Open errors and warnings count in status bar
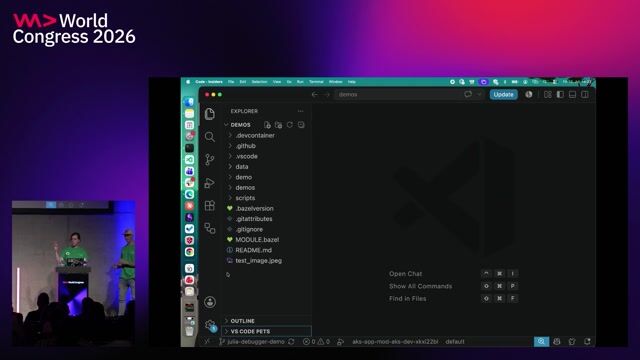The height and width of the screenshot is (360, 640). pyautogui.click(x=316, y=342)
